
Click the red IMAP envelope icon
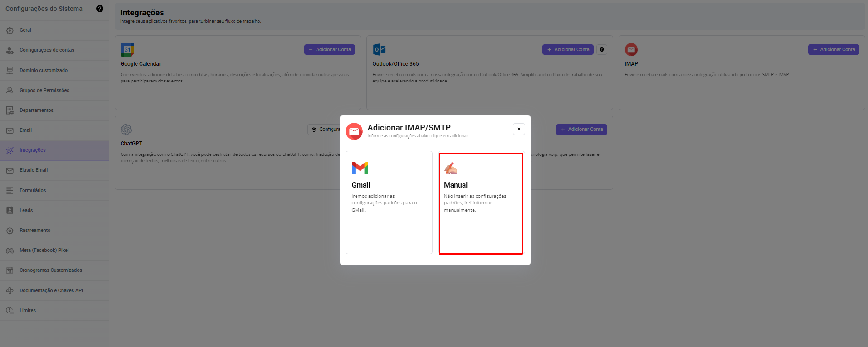pos(631,49)
